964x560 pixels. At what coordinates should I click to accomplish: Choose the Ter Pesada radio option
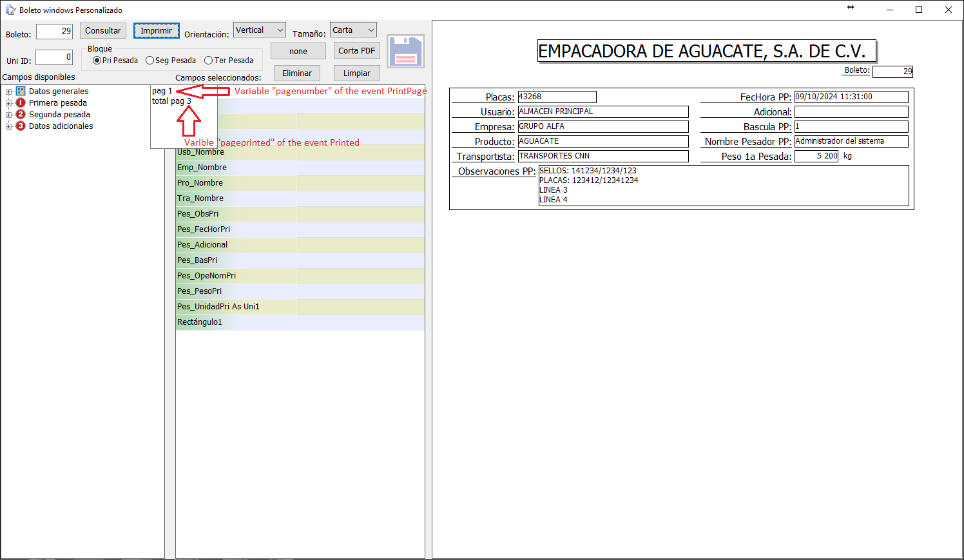pos(208,61)
